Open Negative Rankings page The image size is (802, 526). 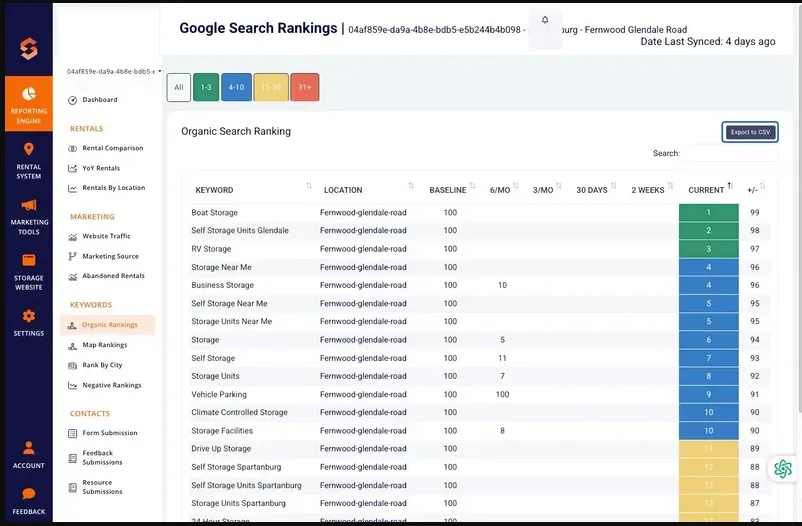point(112,385)
